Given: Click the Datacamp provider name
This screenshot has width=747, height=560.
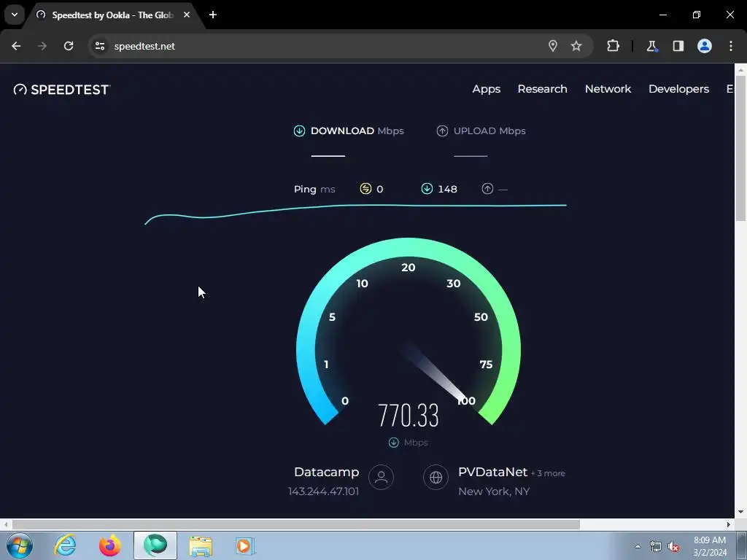Looking at the screenshot, I should pyautogui.click(x=326, y=472).
